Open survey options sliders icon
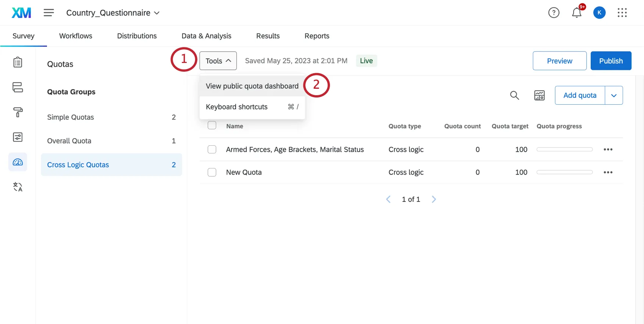The image size is (644, 324). [x=18, y=137]
